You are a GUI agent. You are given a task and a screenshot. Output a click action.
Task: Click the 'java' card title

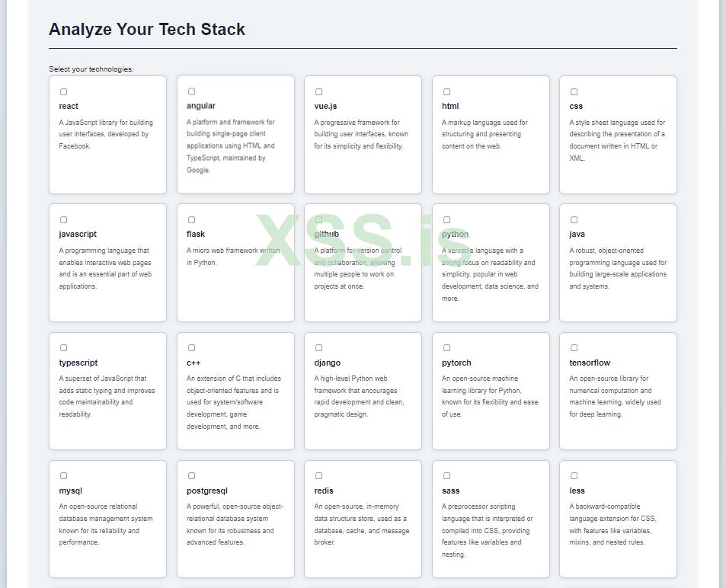577,234
